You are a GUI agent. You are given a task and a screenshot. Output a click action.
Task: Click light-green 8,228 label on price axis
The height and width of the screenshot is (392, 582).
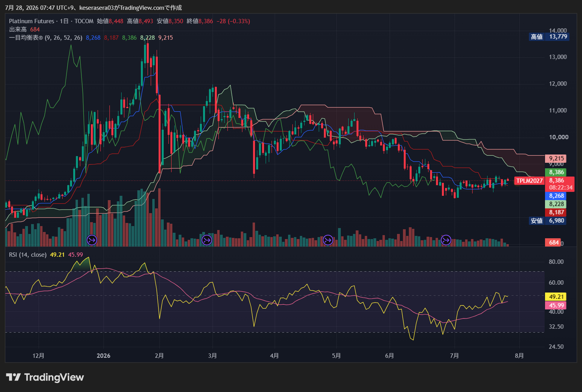tap(557, 204)
